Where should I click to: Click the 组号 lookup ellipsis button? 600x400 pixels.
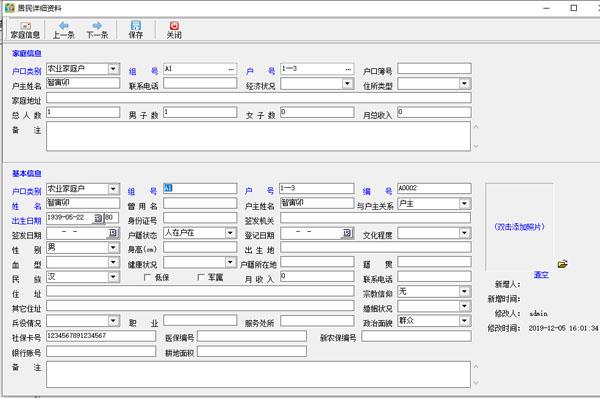[x=231, y=69]
